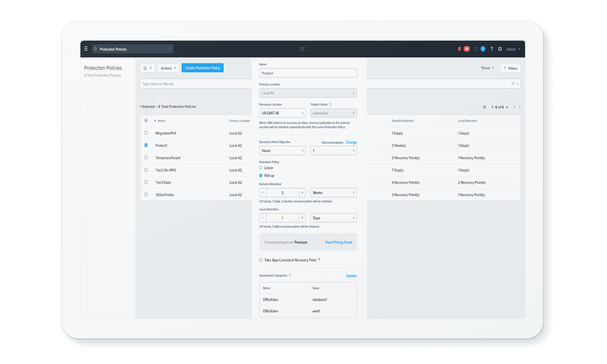Click the Target Cluster help icon
The height and width of the screenshot is (364, 607).
(x=331, y=104)
